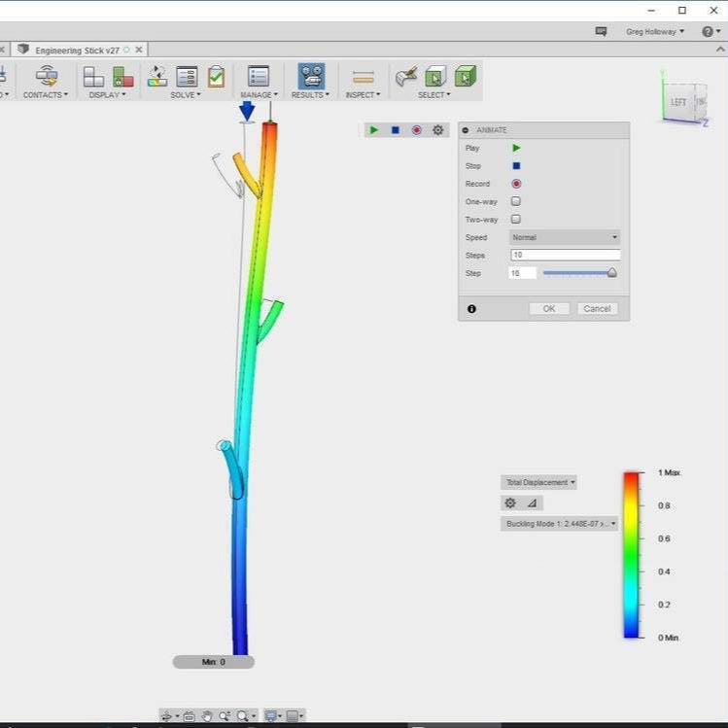Open the Speed dropdown set to Normal
The width and height of the screenshot is (728, 728).
click(565, 237)
